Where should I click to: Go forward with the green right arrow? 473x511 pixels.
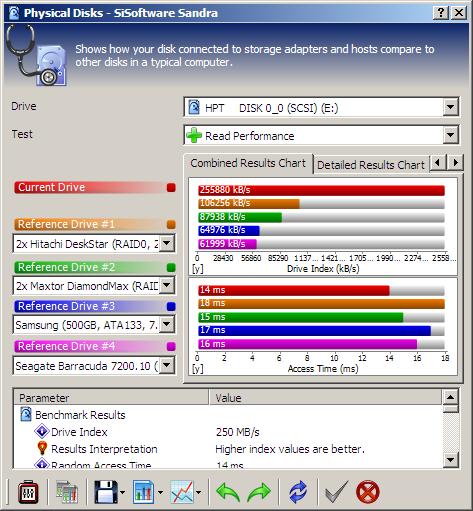tap(259, 492)
